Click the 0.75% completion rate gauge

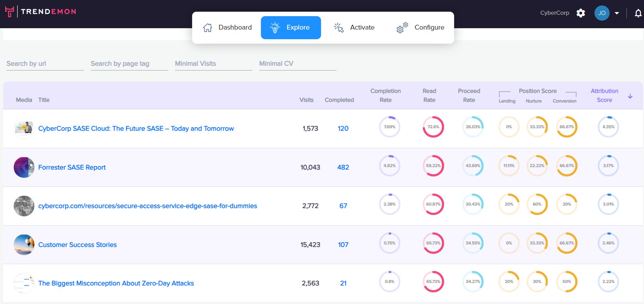click(x=390, y=243)
